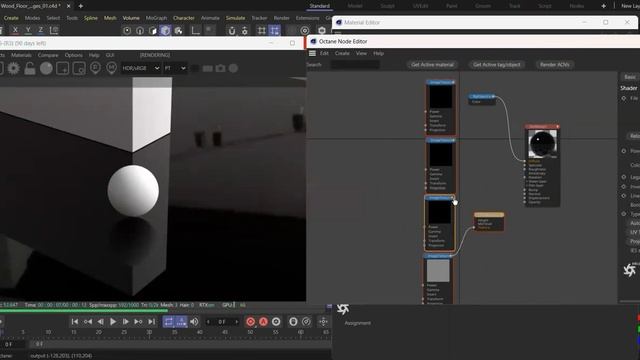Go to end of timeline
The height and width of the screenshot is (360, 640).
151,322
